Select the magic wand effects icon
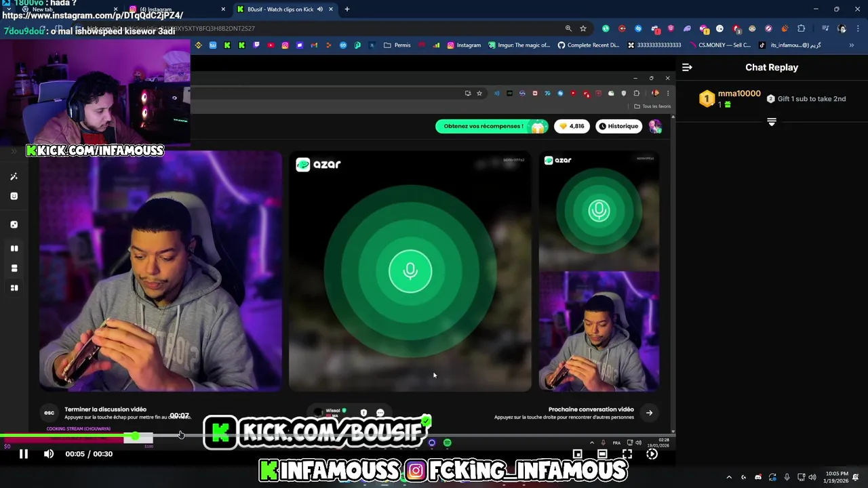The width and height of the screenshot is (868, 488). click(x=14, y=176)
